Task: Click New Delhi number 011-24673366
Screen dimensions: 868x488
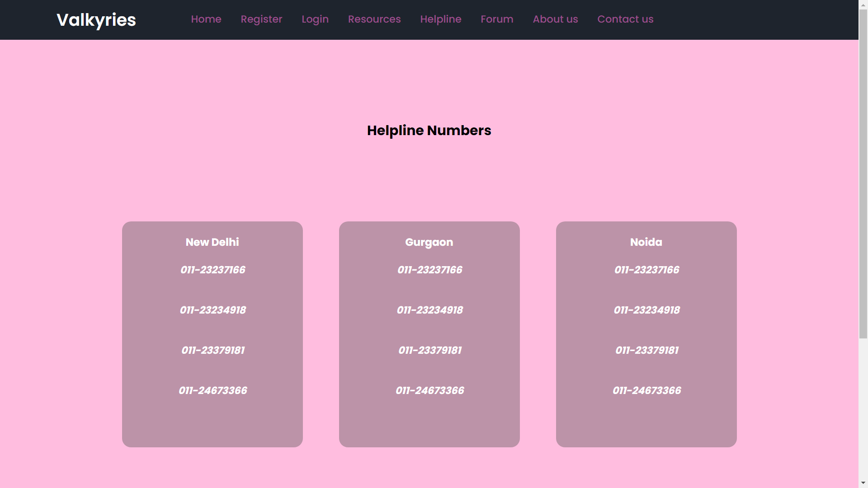Action: 212,390
